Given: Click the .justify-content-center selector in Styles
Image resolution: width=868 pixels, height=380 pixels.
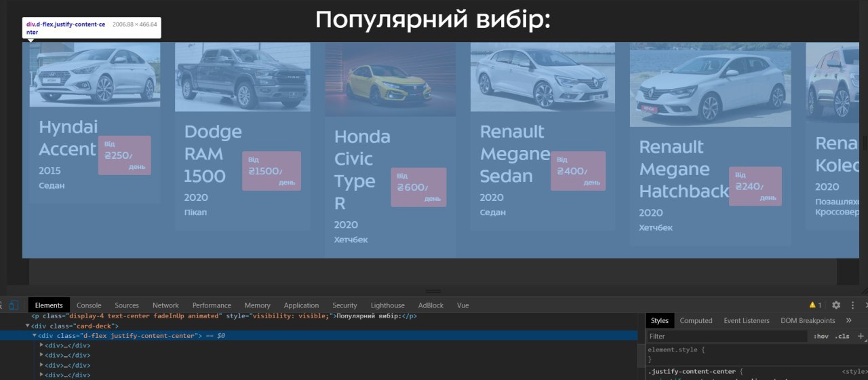Looking at the screenshot, I should (x=691, y=371).
